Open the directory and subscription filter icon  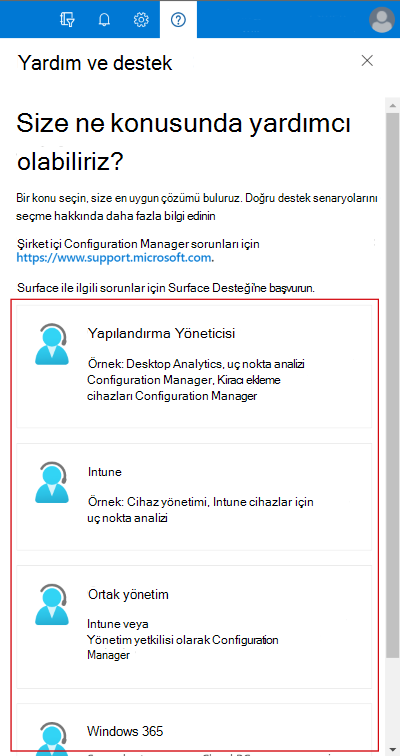(x=67, y=19)
